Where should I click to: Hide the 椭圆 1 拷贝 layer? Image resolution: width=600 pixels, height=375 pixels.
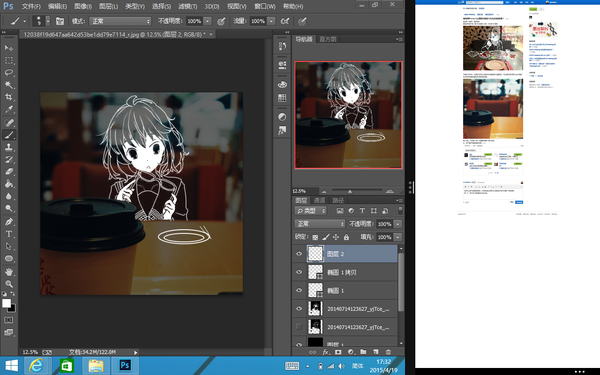[299, 272]
